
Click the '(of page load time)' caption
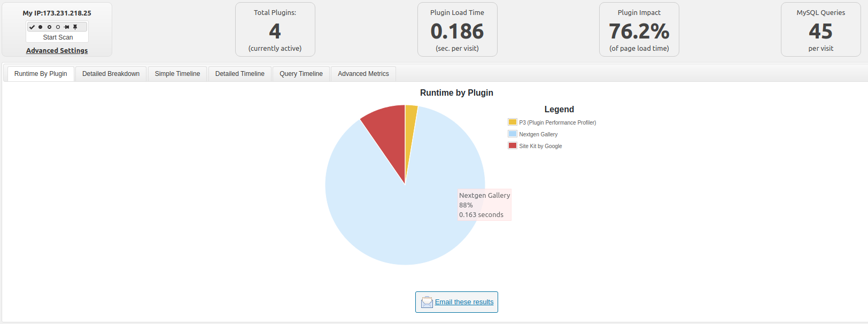pyautogui.click(x=639, y=48)
